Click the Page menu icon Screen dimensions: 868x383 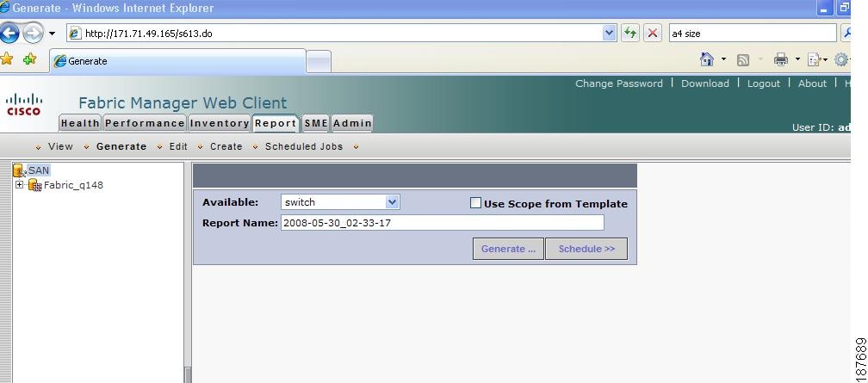tap(815, 59)
